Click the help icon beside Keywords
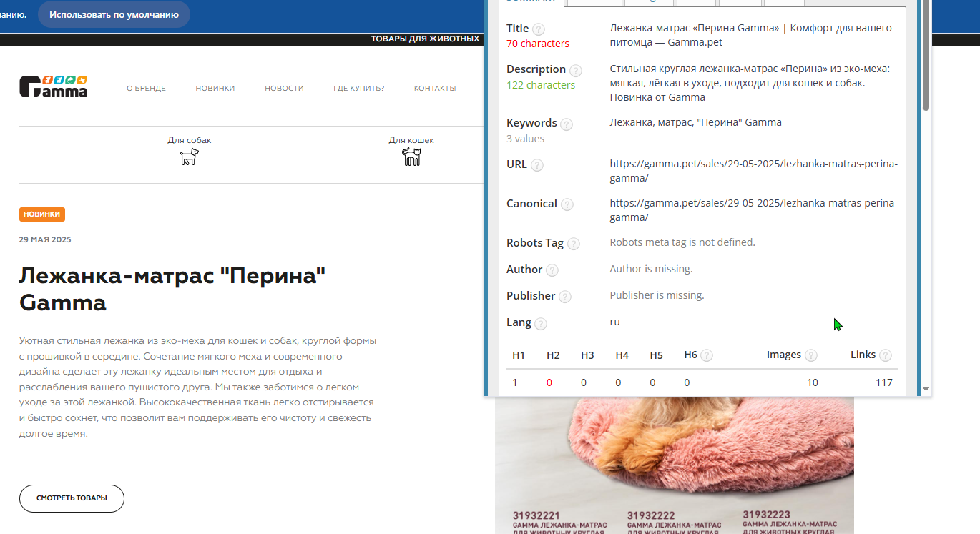980x534 pixels. point(567,124)
